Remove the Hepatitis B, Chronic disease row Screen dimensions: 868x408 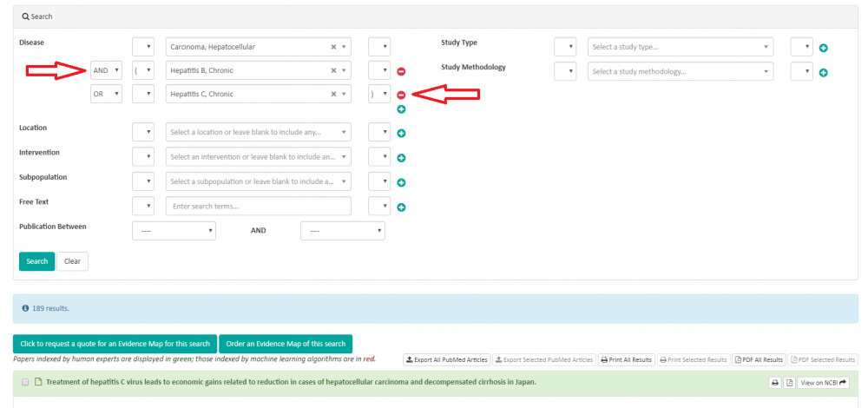(401, 71)
